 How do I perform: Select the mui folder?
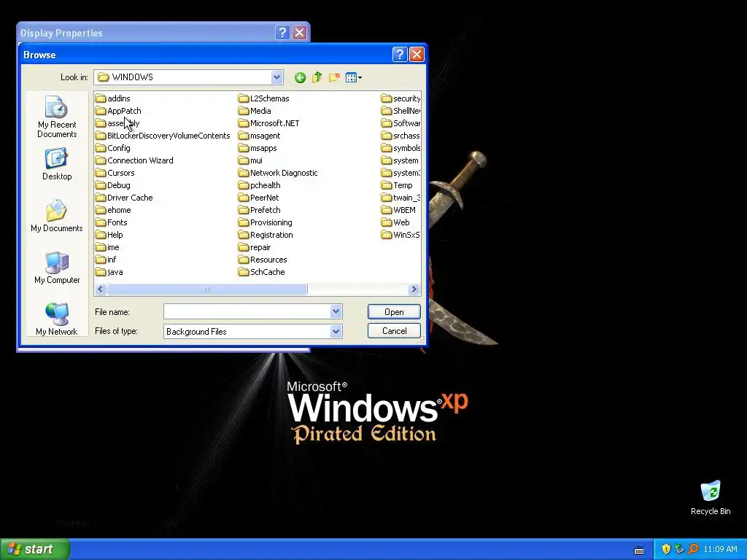[251, 160]
